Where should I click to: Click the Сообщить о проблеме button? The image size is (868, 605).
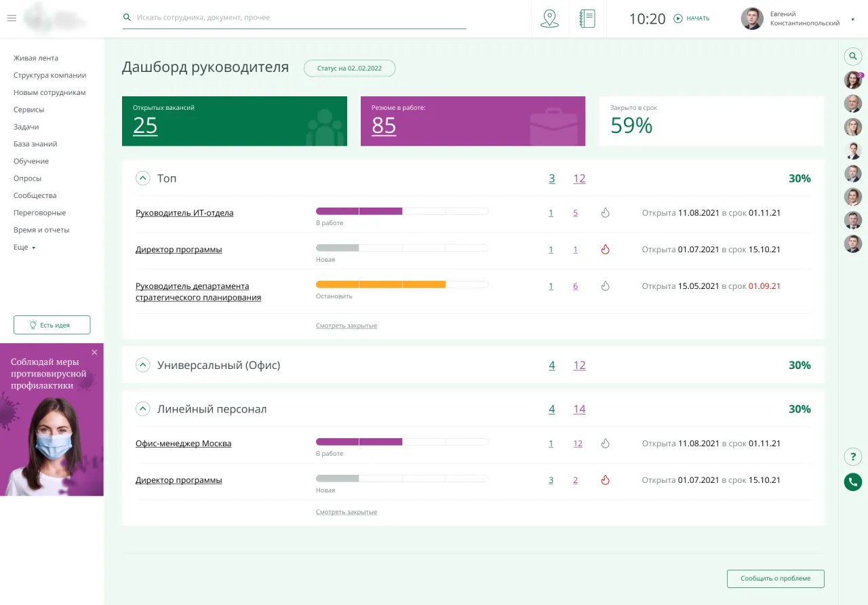pos(775,579)
